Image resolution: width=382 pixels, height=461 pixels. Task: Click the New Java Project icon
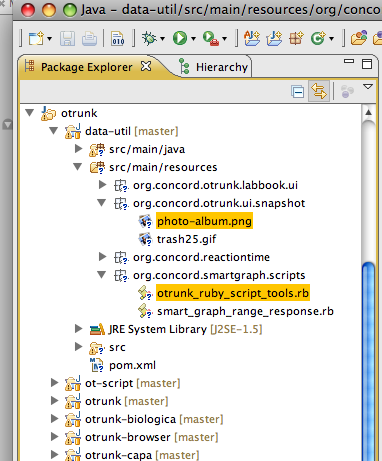pos(274,38)
